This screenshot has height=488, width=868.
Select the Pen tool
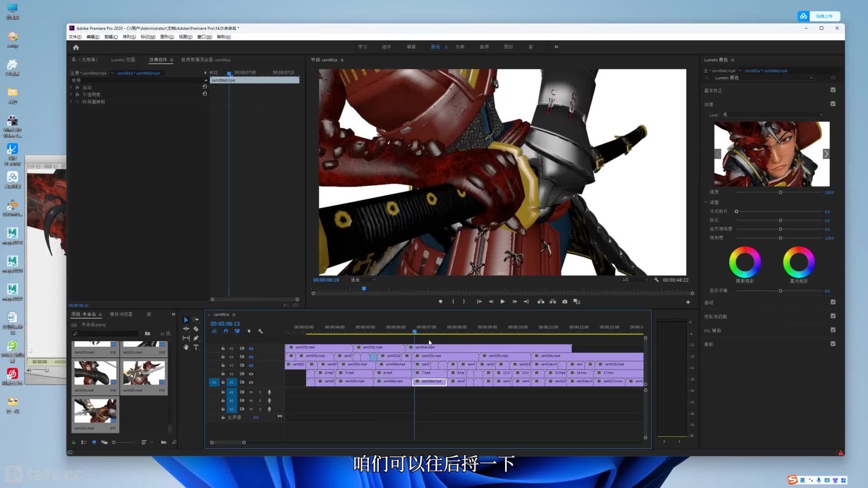(196, 338)
